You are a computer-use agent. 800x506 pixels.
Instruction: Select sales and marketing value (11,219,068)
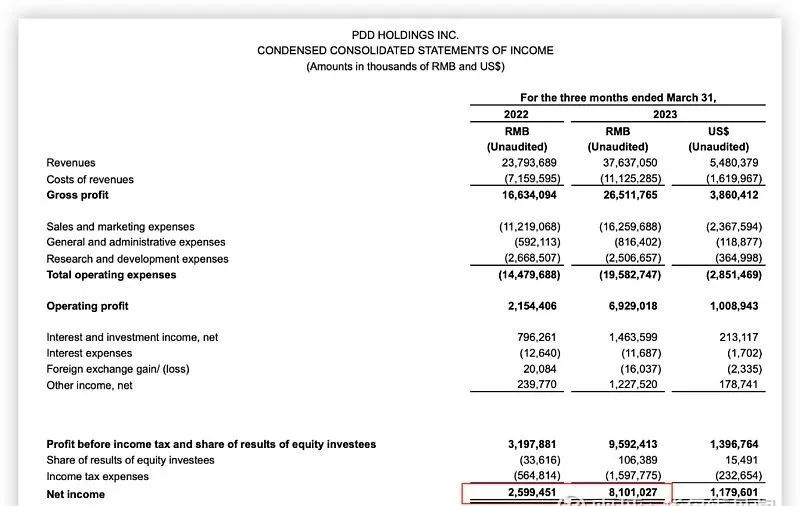point(530,226)
